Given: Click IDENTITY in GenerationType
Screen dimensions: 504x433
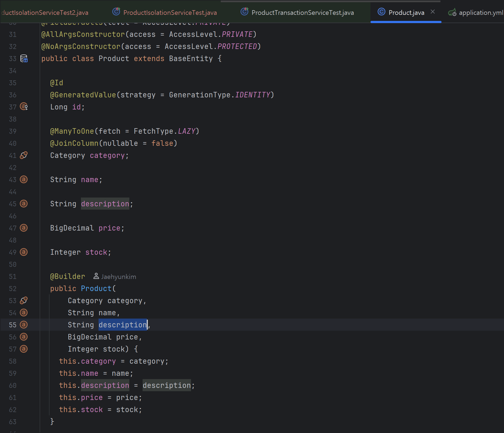Looking at the screenshot, I should point(253,95).
